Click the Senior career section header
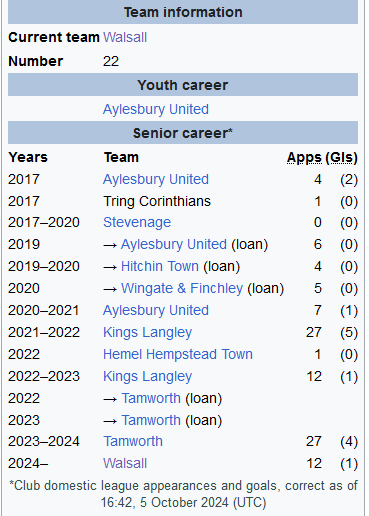The width and height of the screenshot is (369, 516). click(183, 133)
